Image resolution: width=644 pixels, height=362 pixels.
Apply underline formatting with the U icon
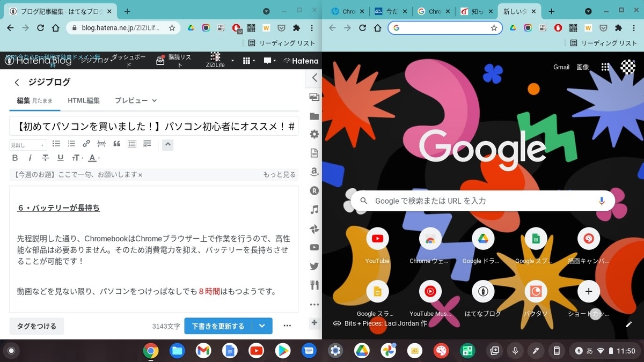[x=60, y=158]
